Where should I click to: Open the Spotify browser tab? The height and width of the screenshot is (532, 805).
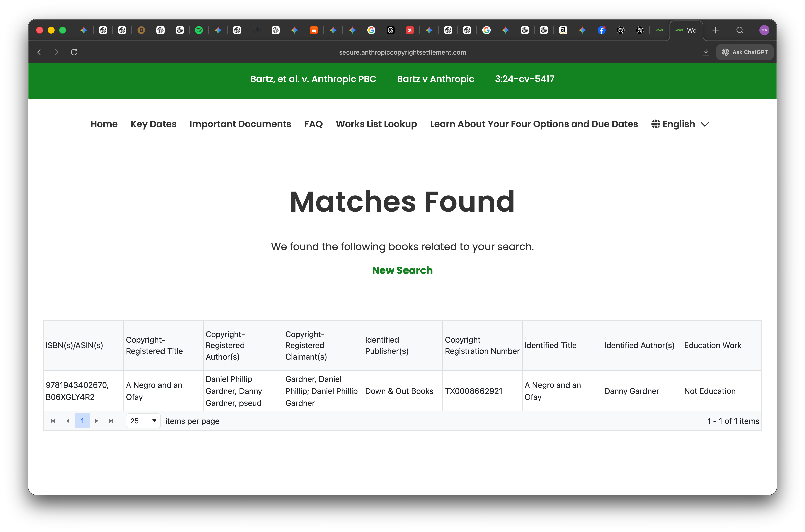coord(199,30)
